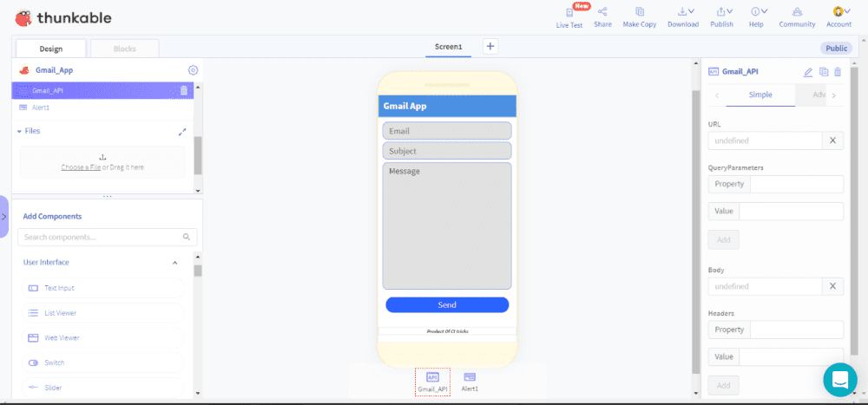868x405 pixels.
Task: Select Gmail_API in component tree
Action: 102,90
